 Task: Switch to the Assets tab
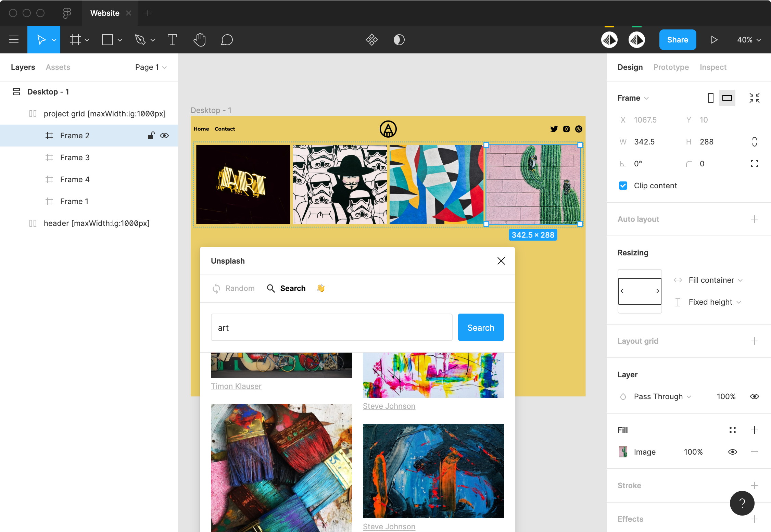(58, 67)
